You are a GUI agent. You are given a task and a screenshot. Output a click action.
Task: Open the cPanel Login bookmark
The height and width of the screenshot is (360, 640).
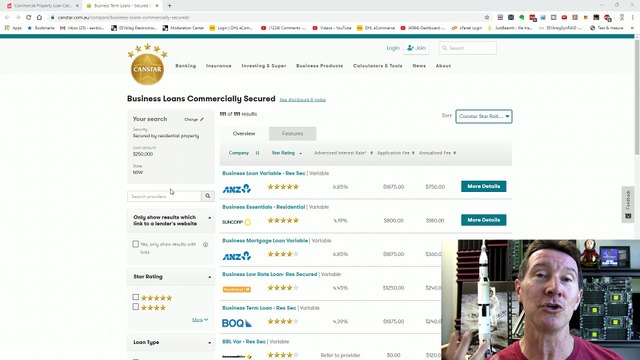click(467, 28)
